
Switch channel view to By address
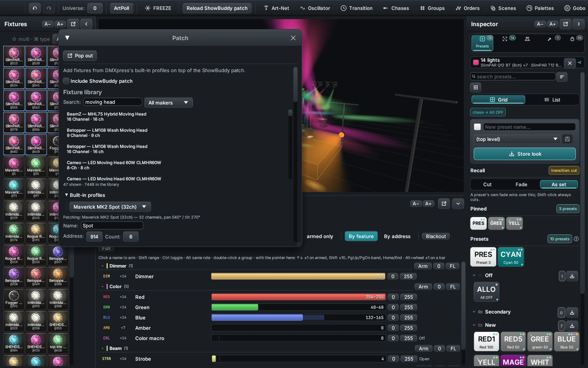point(397,236)
